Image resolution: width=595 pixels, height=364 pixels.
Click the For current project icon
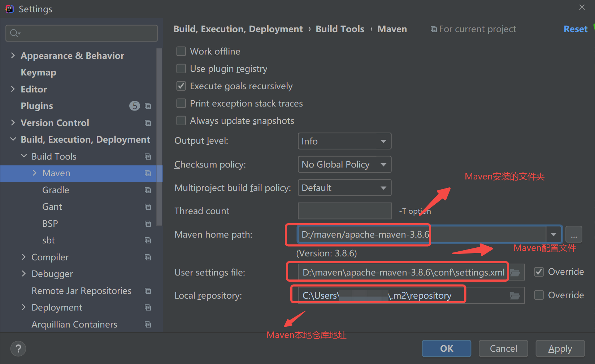(434, 29)
